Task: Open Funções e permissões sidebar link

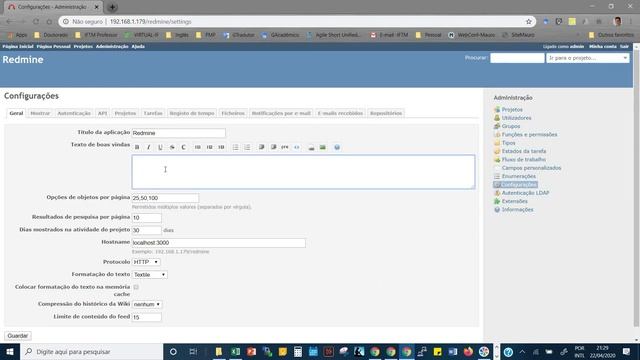Action: point(529,135)
